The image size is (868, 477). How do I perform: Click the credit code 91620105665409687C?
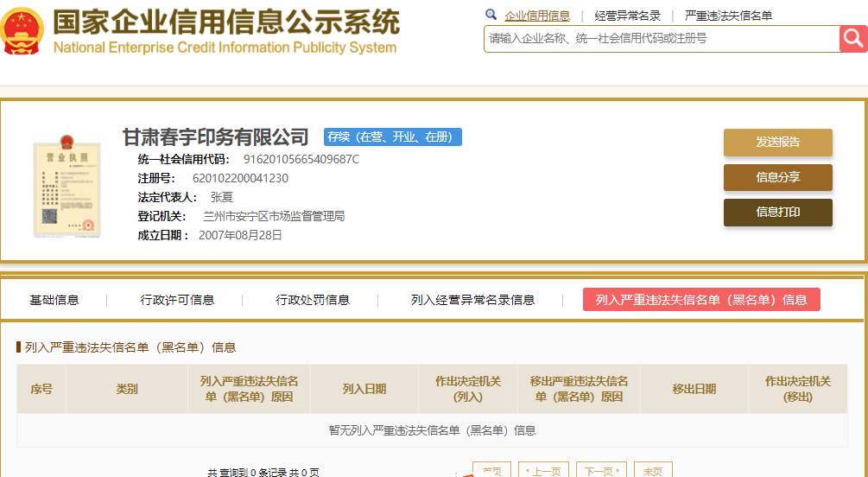[x=301, y=160]
